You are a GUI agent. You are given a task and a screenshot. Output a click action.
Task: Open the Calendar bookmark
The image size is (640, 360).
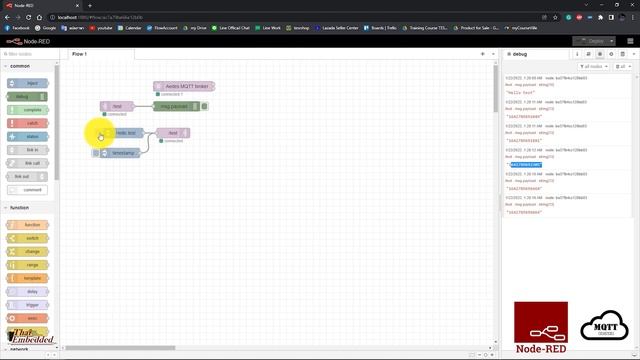point(129,28)
